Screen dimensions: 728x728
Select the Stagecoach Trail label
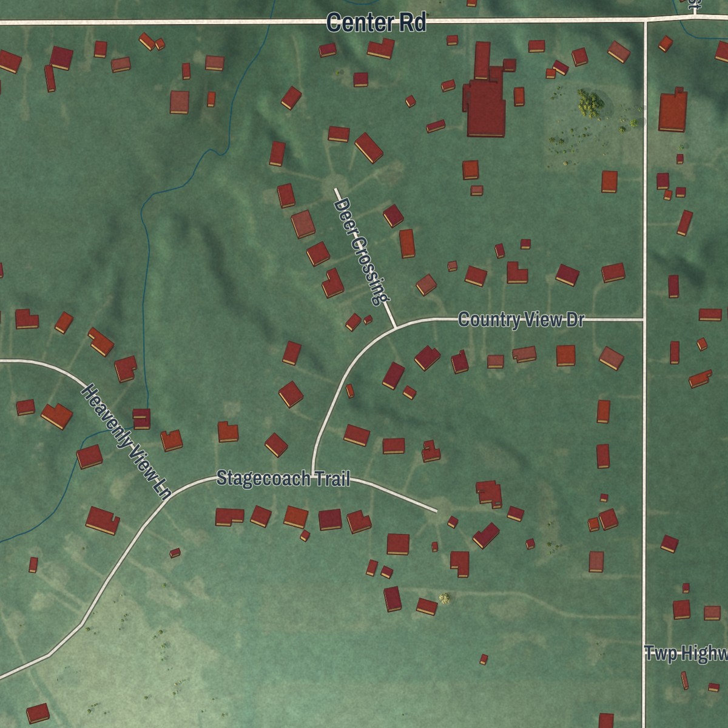(x=283, y=479)
